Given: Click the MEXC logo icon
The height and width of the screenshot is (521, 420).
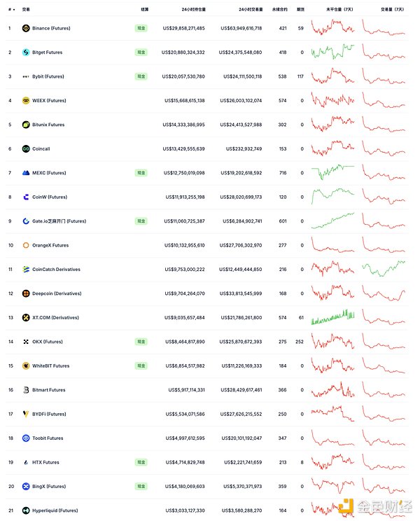Looking at the screenshot, I should [x=26, y=173].
